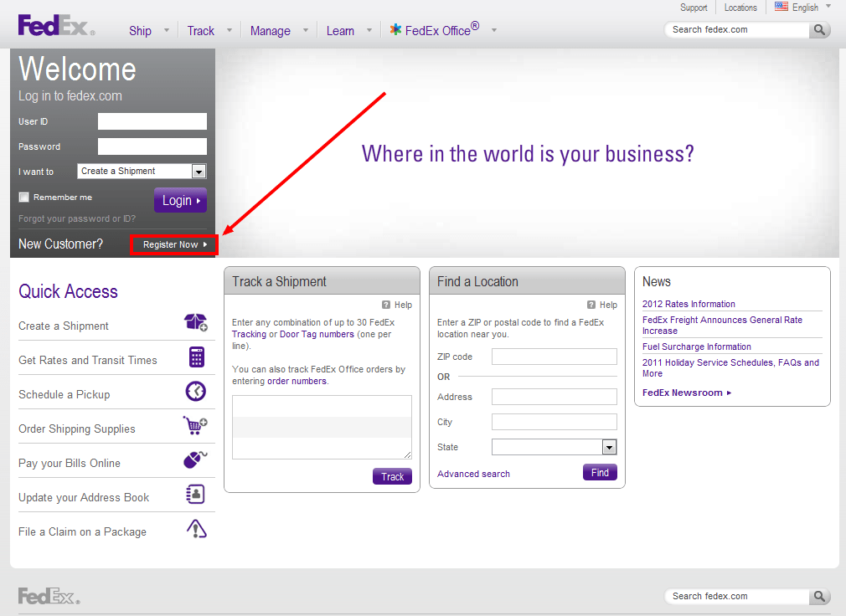Open the Advanced search link

point(473,474)
